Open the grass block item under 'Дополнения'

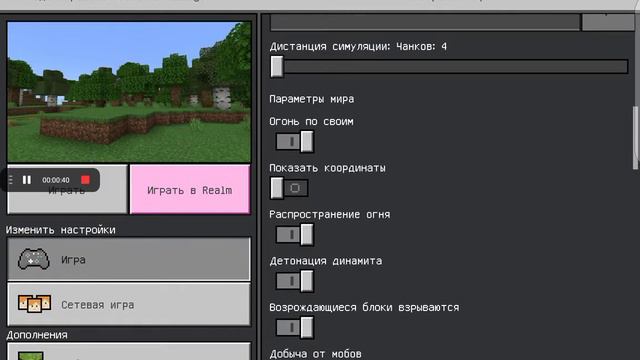129,352
